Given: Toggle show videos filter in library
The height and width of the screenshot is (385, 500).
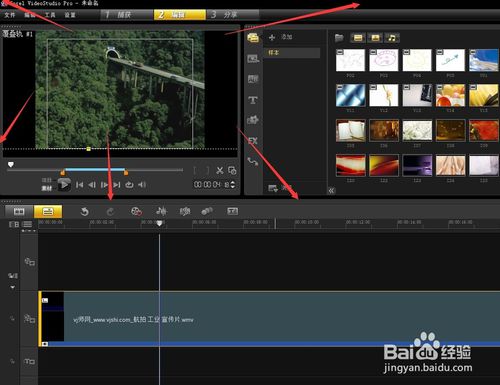Looking at the screenshot, I should point(358,38).
